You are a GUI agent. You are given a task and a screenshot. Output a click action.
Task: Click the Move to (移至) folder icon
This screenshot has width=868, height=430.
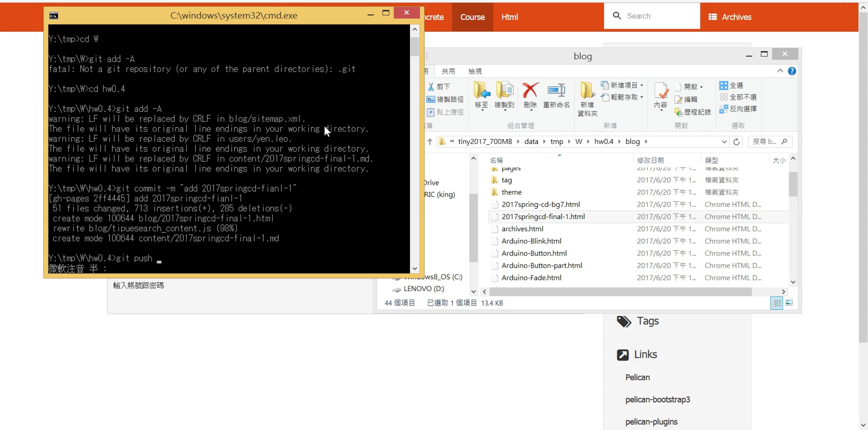pos(481,90)
